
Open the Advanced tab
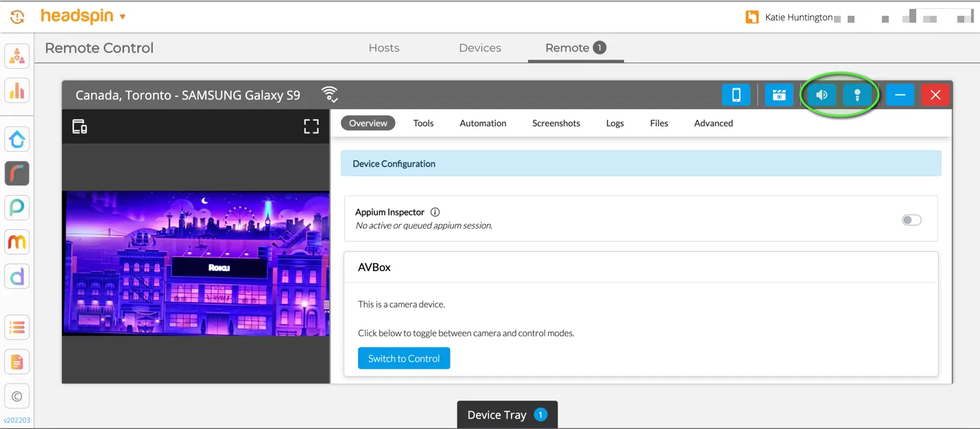coord(713,123)
